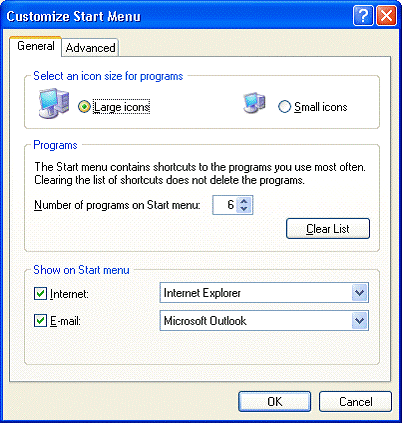Decrease number of programs with down arrow
The image size is (405, 425).
[244, 209]
